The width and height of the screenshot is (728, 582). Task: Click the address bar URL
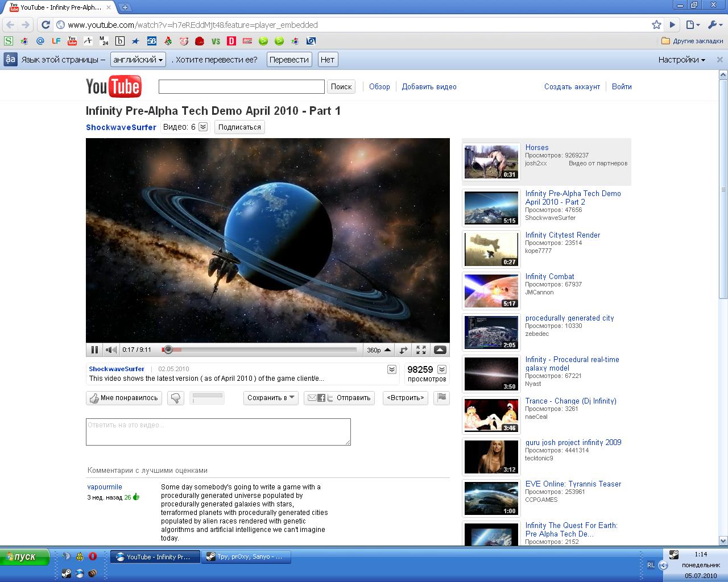pyautogui.click(x=193, y=25)
